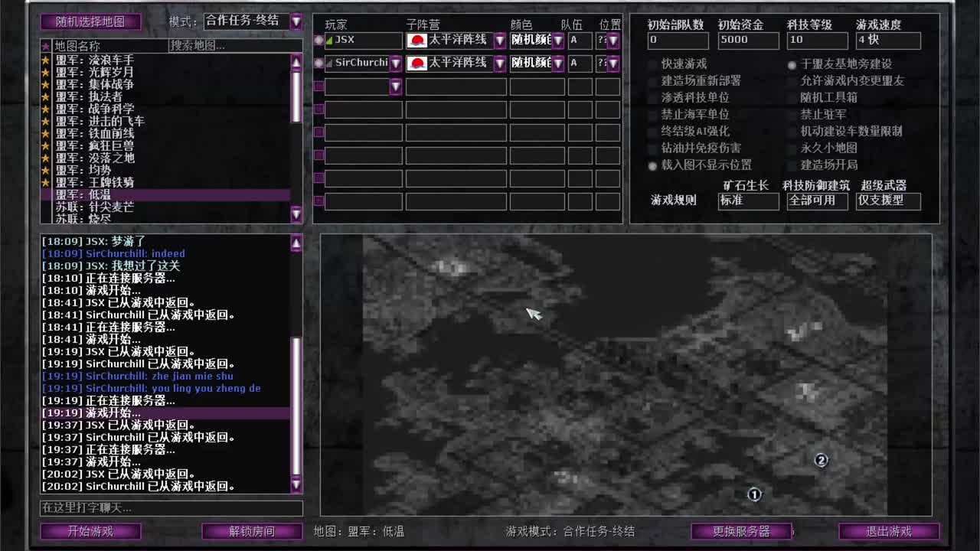The width and height of the screenshot is (980, 551).
Task: Open the 模式 game mode dropdown
Action: pos(296,21)
